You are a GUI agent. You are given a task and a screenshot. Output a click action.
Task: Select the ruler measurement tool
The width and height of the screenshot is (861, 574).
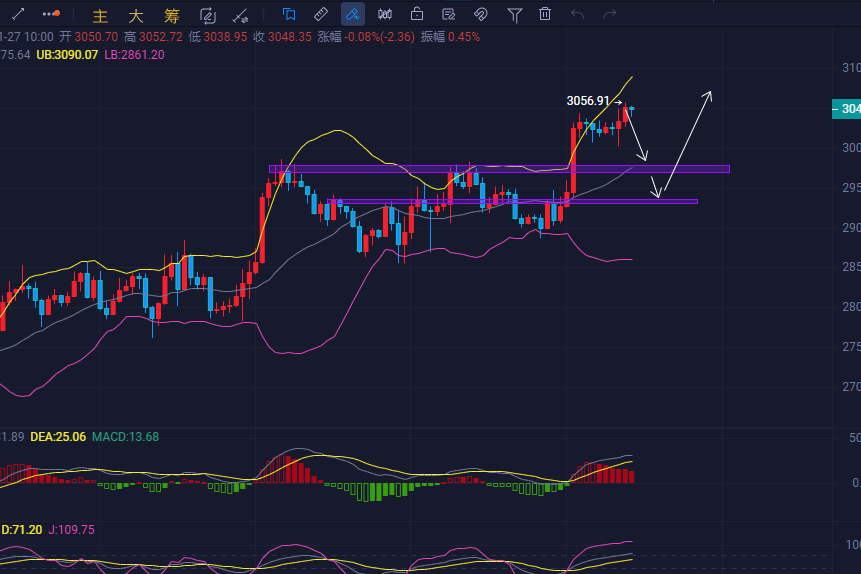click(321, 14)
